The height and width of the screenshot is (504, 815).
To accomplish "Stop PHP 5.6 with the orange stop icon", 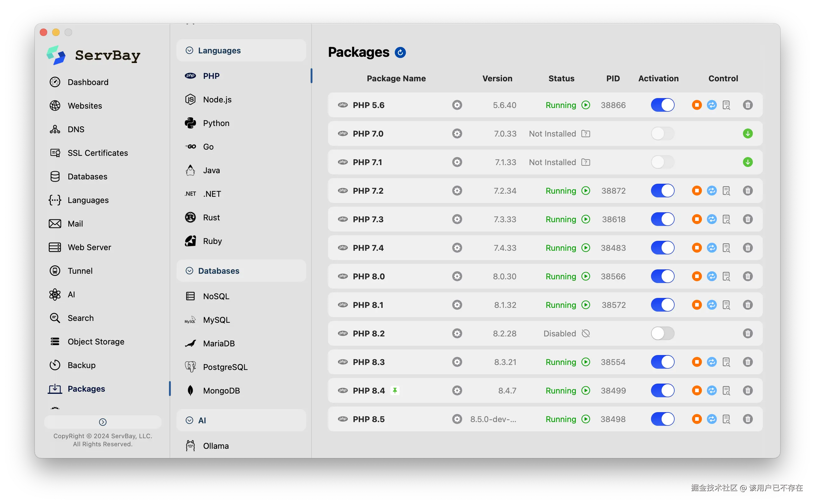I will pos(697,105).
